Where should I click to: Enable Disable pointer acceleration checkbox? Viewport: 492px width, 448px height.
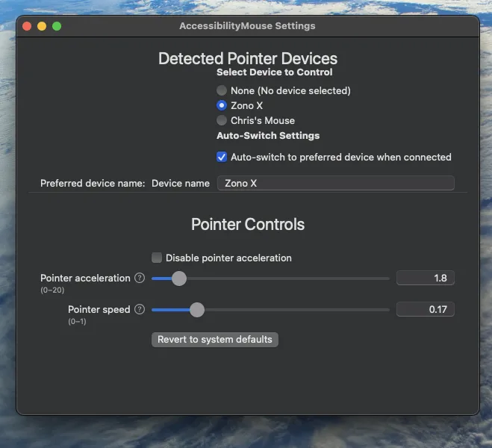(157, 258)
